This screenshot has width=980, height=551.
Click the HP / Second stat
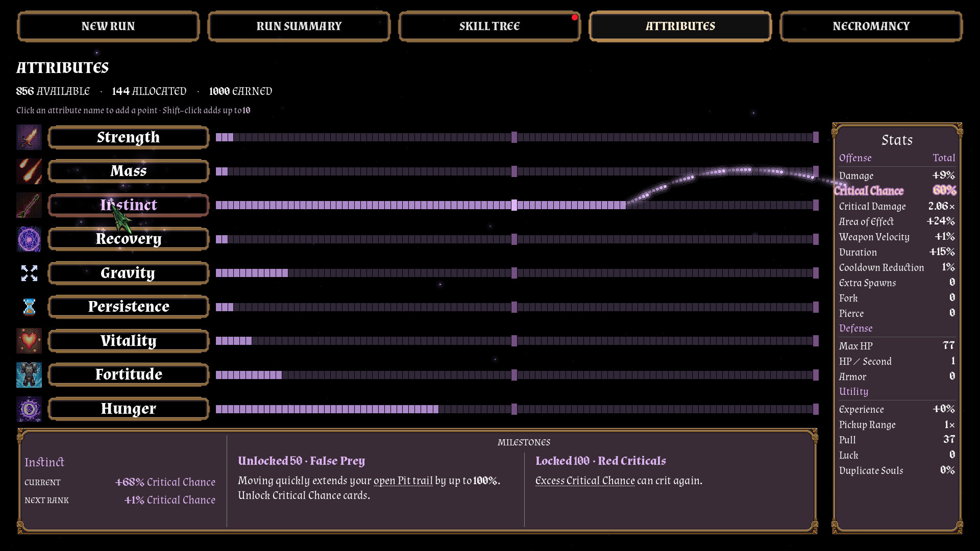pos(897,361)
